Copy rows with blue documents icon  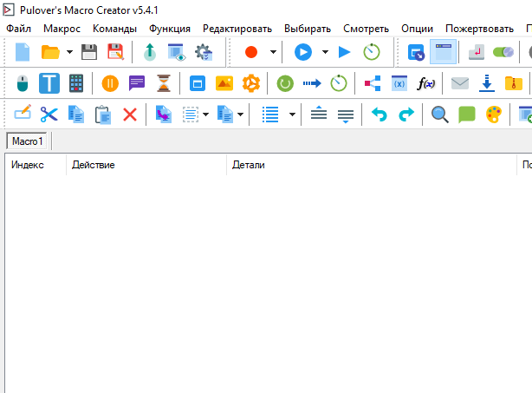(76, 115)
